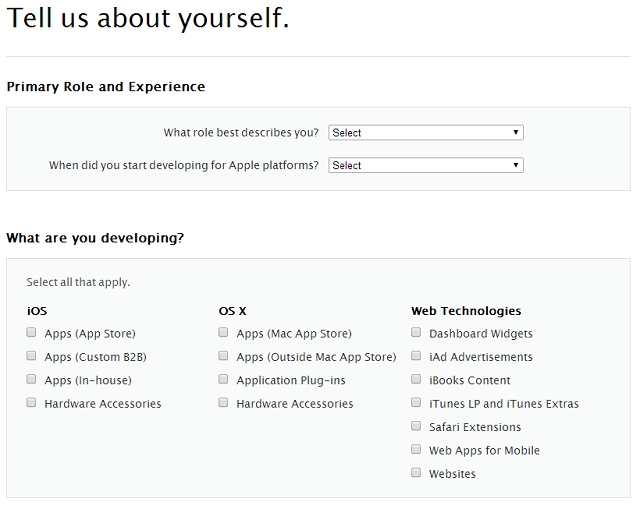Enable Apps (Outside Mac App Store) option

pos(223,356)
